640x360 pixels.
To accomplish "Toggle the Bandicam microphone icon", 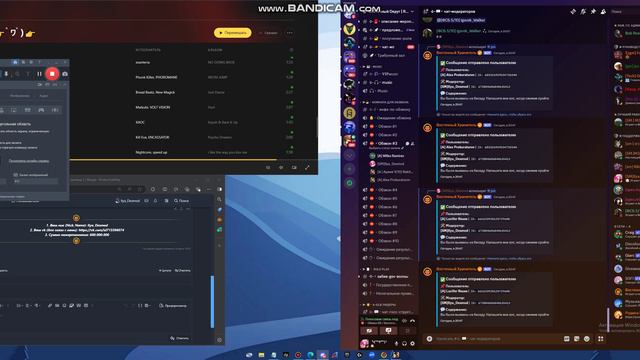I will pos(6,74).
